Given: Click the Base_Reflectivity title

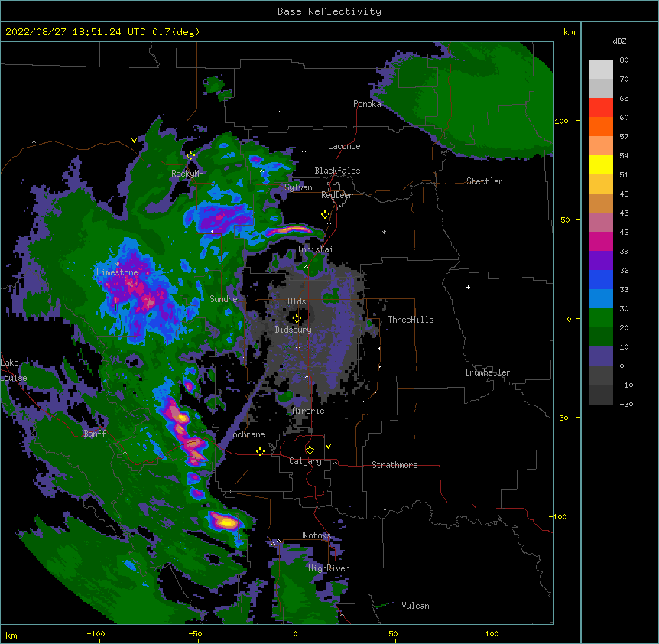Looking at the screenshot, I should [329, 11].
